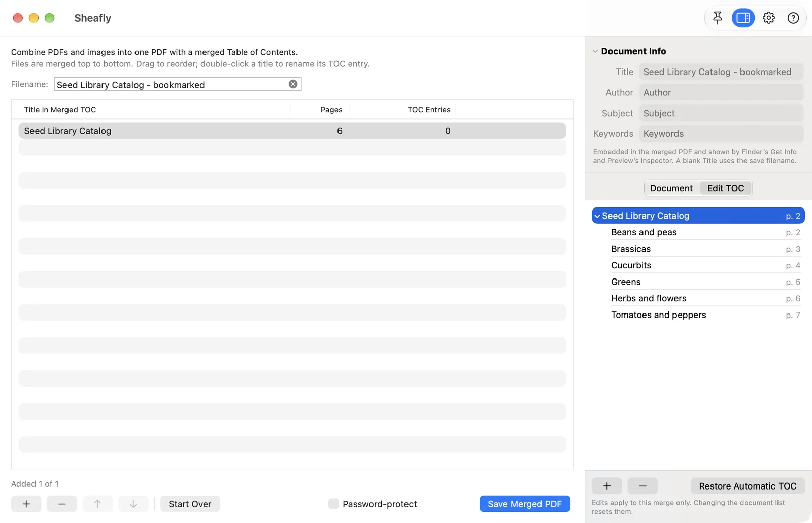Image resolution: width=812 pixels, height=523 pixels.
Task: Click the pin window icon
Action: pyautogui.click(x=717, y=18)
